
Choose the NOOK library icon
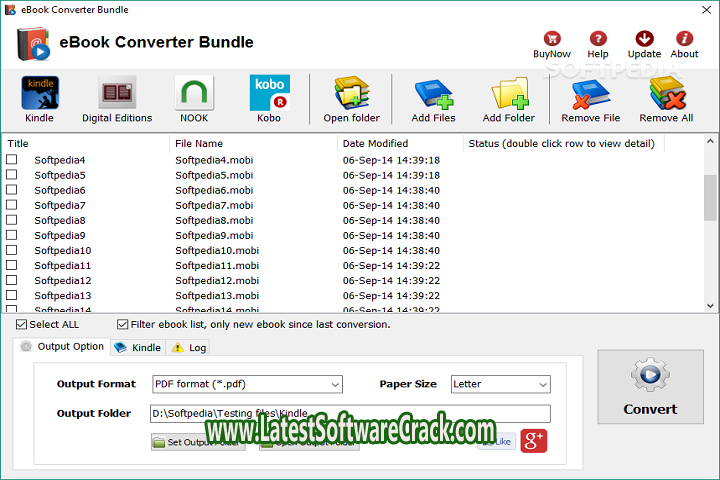coord(194,93)
